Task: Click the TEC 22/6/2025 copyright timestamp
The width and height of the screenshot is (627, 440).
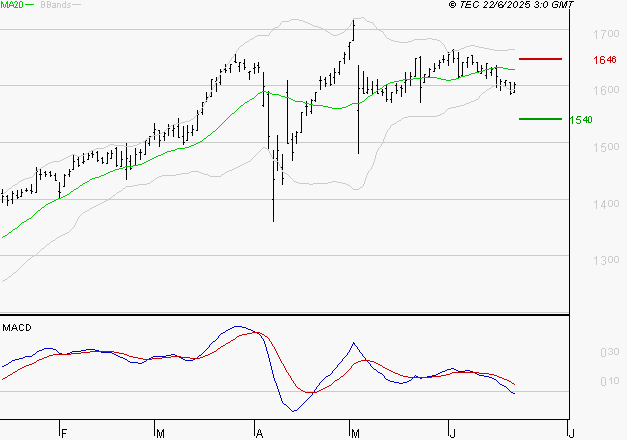Action: (x=511, y=5)
